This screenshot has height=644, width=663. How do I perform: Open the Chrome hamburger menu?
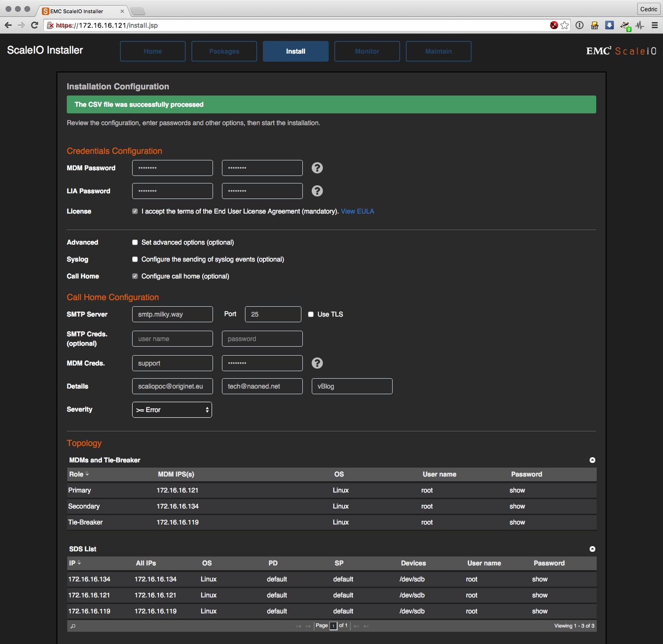655,25
